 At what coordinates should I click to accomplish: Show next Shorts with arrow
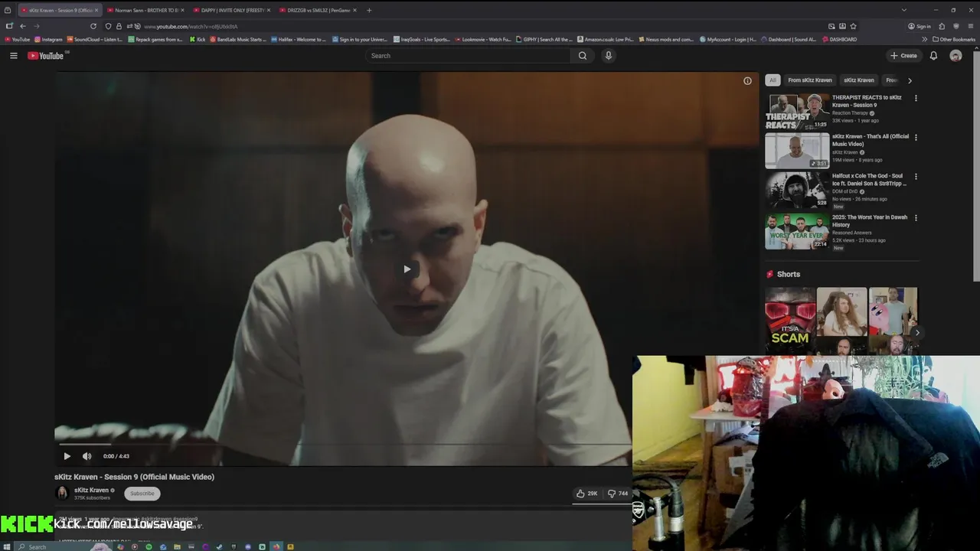point(916,332)
